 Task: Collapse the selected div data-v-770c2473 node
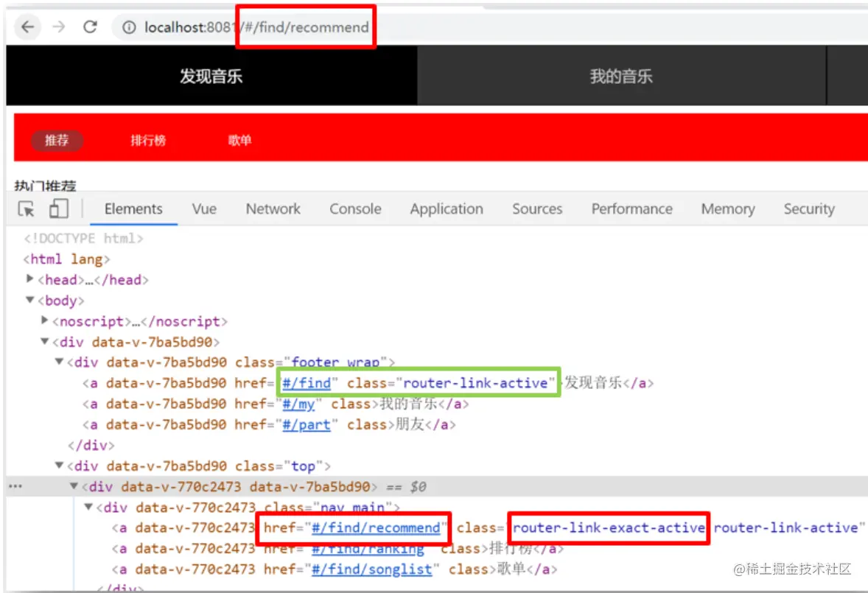coord(74,485)
